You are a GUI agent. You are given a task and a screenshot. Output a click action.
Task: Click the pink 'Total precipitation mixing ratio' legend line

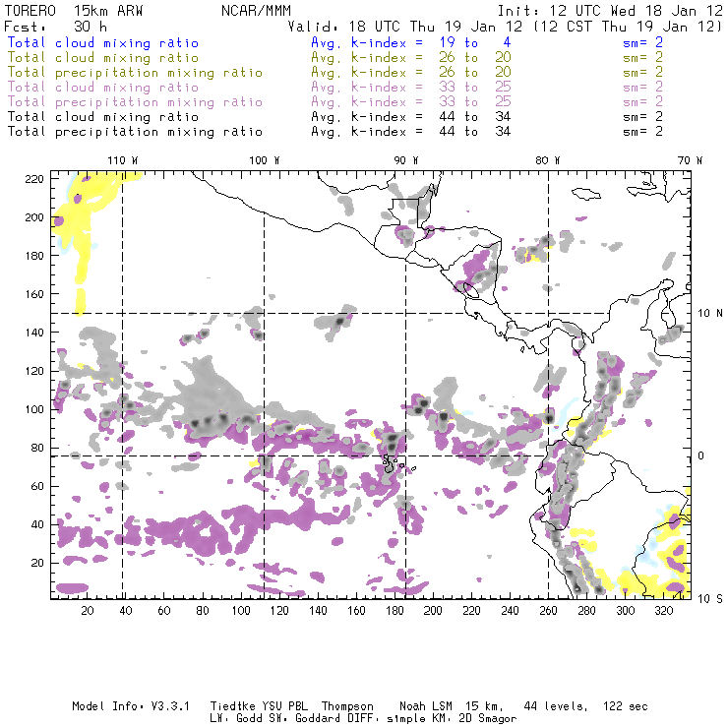[135, 102]
